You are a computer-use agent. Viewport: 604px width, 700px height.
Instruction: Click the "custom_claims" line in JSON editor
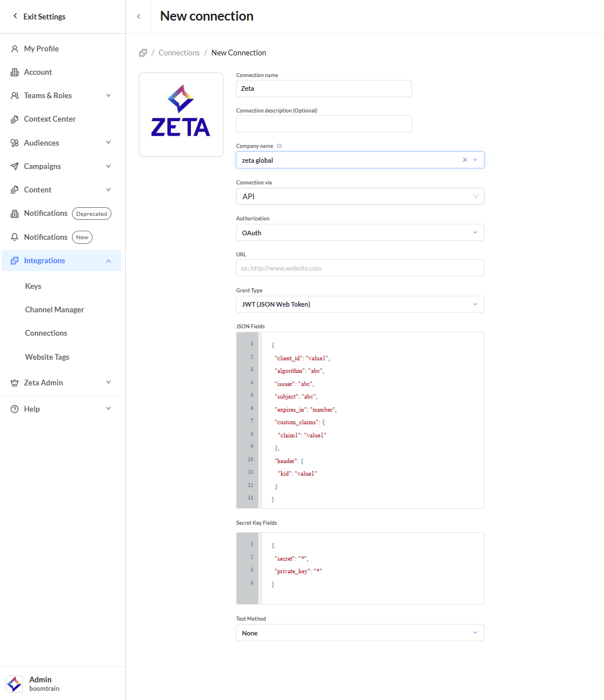coord(301,422)
